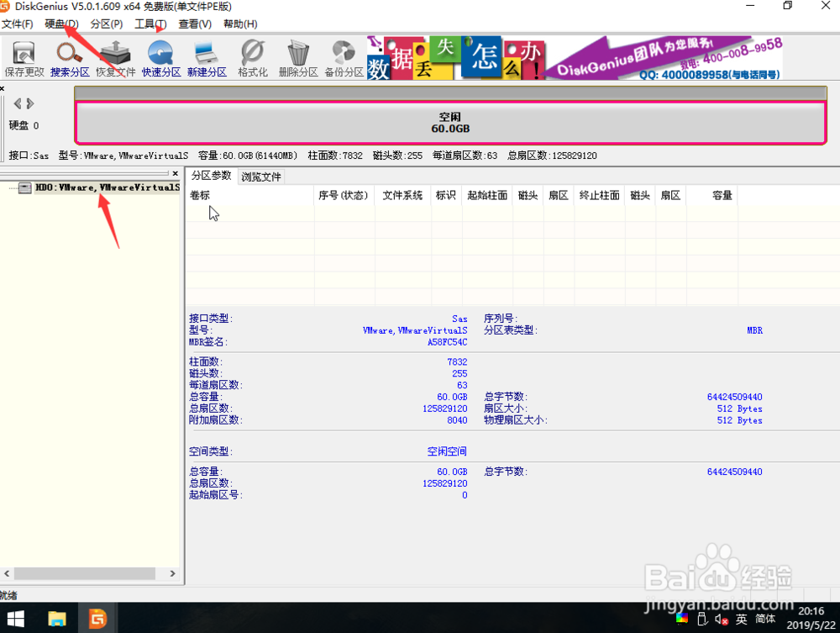Click the Format (格式化) toolbar icon
This screenshot has height=633, width=840.
click(x=253, y=58)
